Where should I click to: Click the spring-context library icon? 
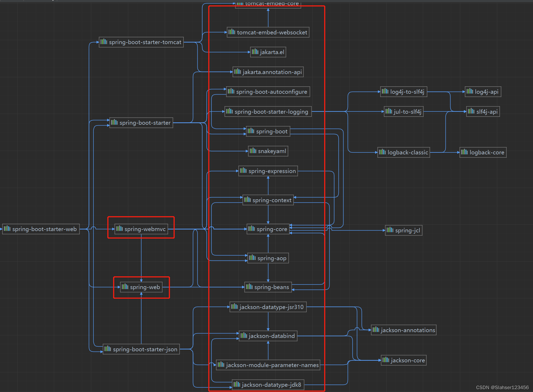[248, 200]
